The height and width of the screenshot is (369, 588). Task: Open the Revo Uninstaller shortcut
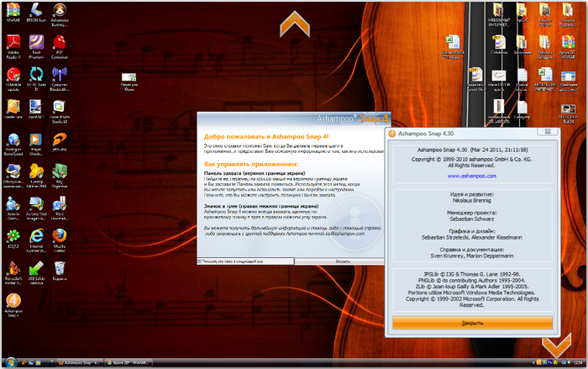60,208
